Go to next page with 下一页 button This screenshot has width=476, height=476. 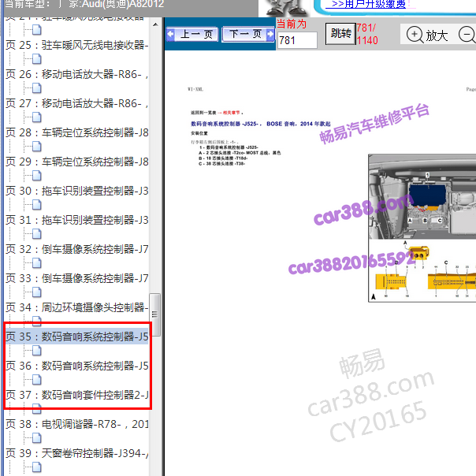tap(248, 34)
